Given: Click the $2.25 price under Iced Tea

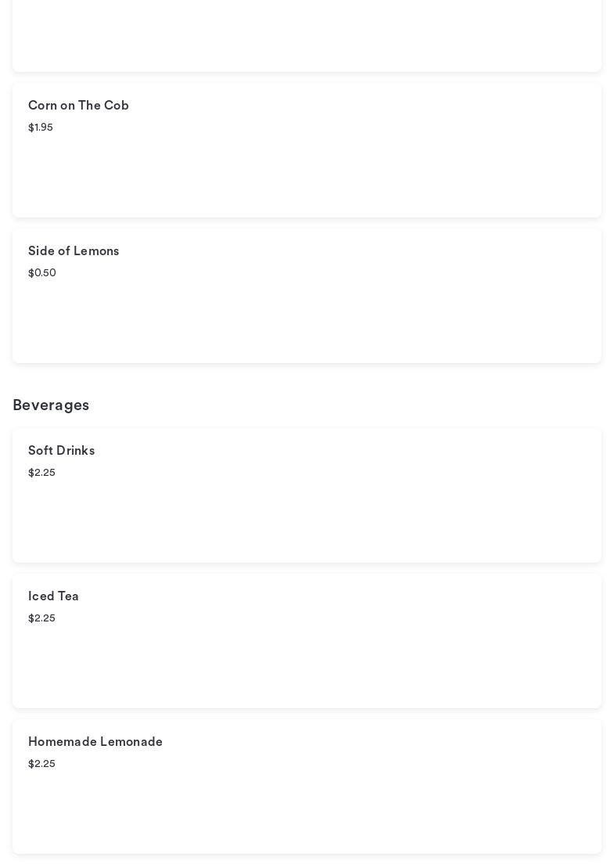Looking at the screenshot, I should (41, 618).
